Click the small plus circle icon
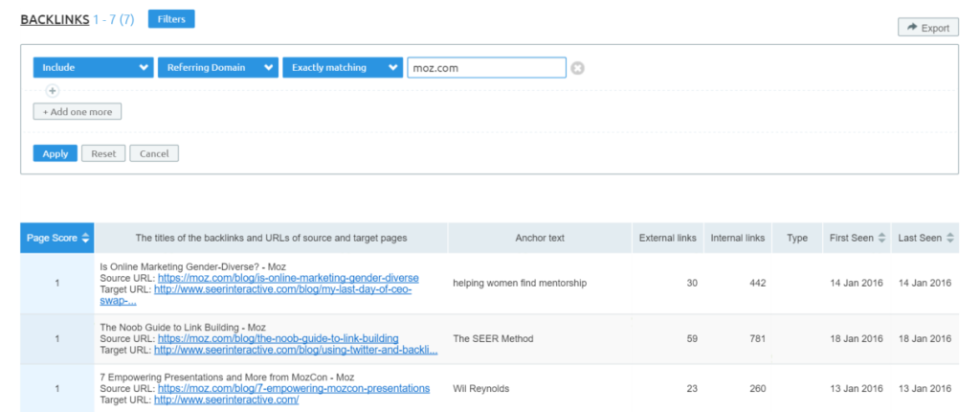 click(53, 91)
